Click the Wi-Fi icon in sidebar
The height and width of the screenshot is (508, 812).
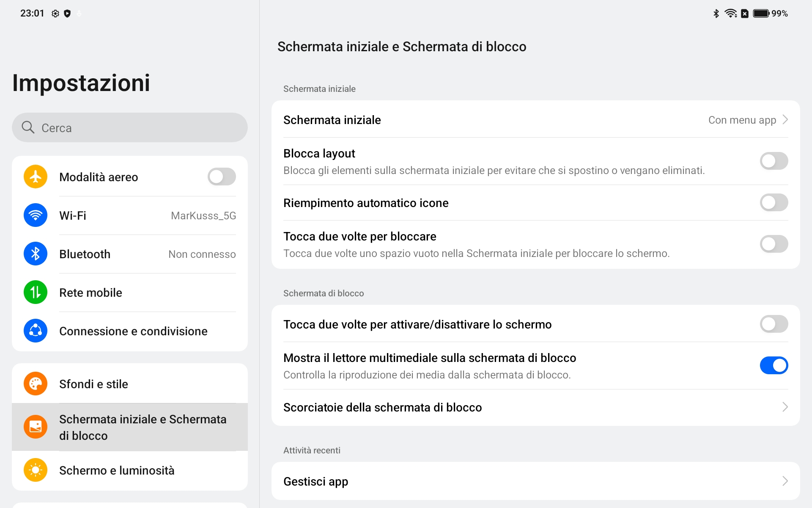(36, 215)
